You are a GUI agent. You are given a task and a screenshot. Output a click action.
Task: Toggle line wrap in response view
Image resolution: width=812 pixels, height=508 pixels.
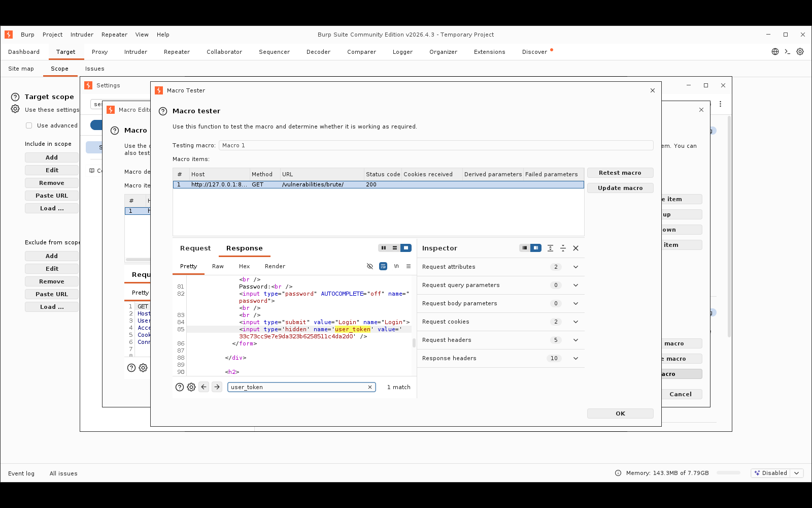[383, 266]
